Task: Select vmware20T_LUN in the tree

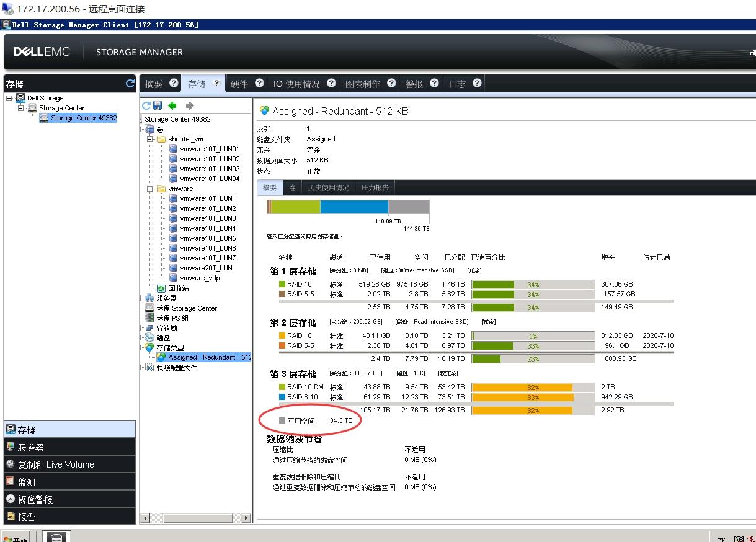Action: coord(207,268)
